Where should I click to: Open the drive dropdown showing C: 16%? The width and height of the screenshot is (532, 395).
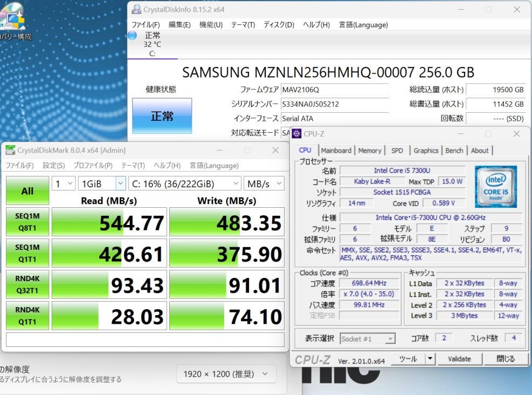[185, 184]
